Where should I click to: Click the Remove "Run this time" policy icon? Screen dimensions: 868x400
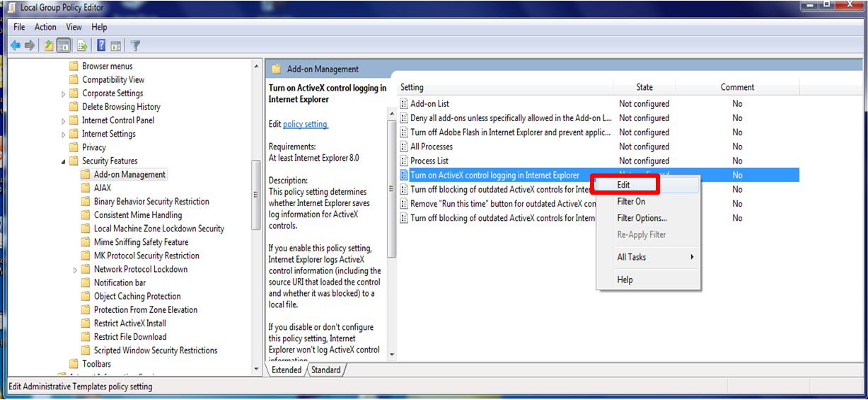(x=404, y=203)
